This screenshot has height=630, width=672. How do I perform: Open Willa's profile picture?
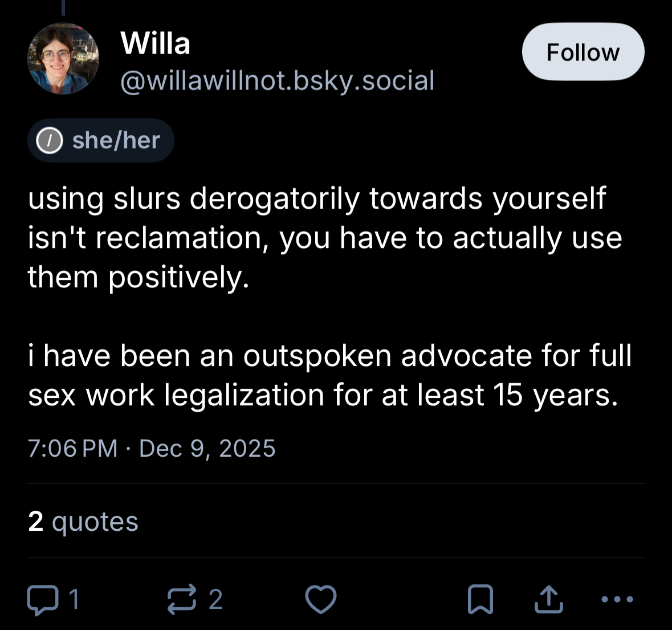pyautogui.click(x=63, y=59)
